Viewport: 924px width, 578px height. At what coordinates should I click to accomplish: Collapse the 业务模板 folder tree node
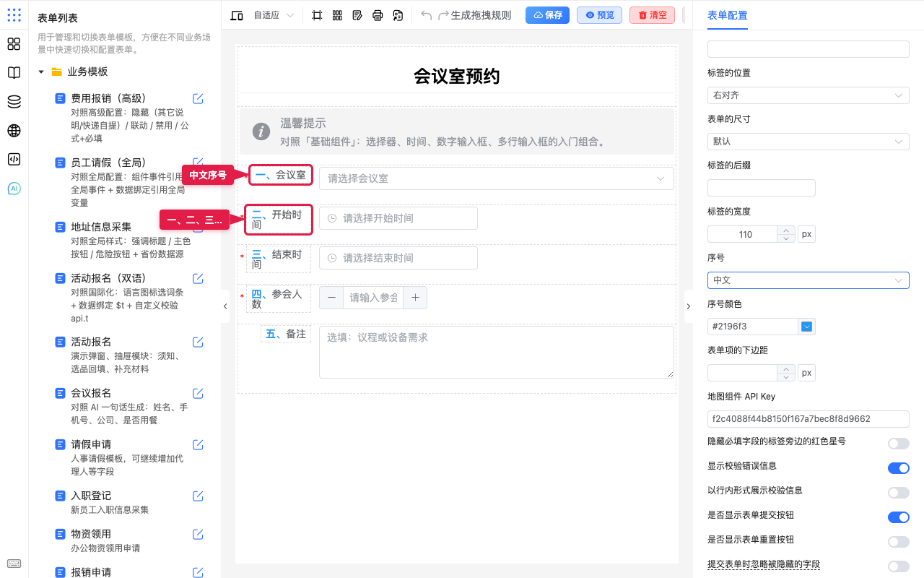coord(41,72)
